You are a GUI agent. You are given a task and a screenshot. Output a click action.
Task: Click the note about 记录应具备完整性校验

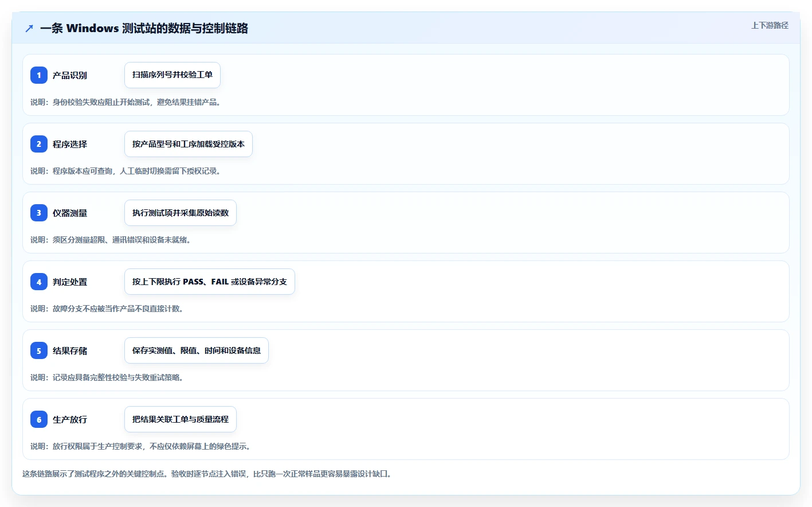(x=108, y=377)
